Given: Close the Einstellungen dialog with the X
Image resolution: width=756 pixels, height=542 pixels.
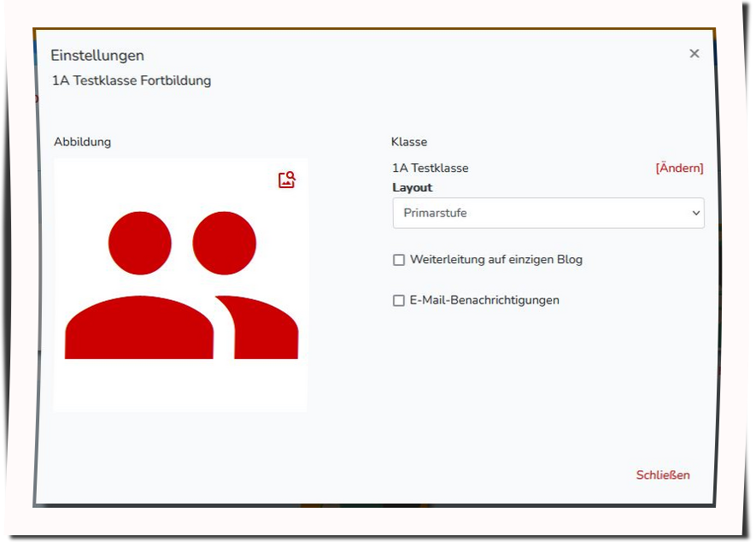Looking at the screenshot, I should (x=694, y=54).
